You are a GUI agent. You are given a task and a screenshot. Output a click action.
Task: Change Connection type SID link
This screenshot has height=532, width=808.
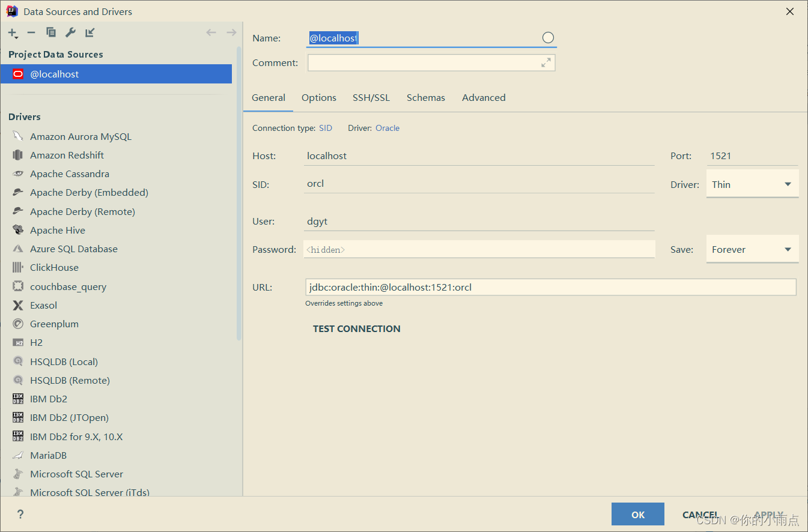tap(326, 128)
